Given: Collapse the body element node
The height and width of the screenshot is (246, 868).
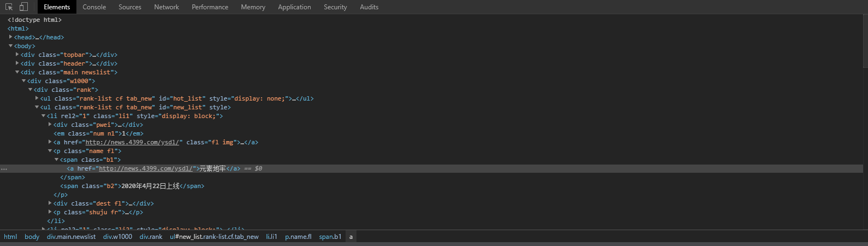Looking at the screenshot, I should point(11,46).
